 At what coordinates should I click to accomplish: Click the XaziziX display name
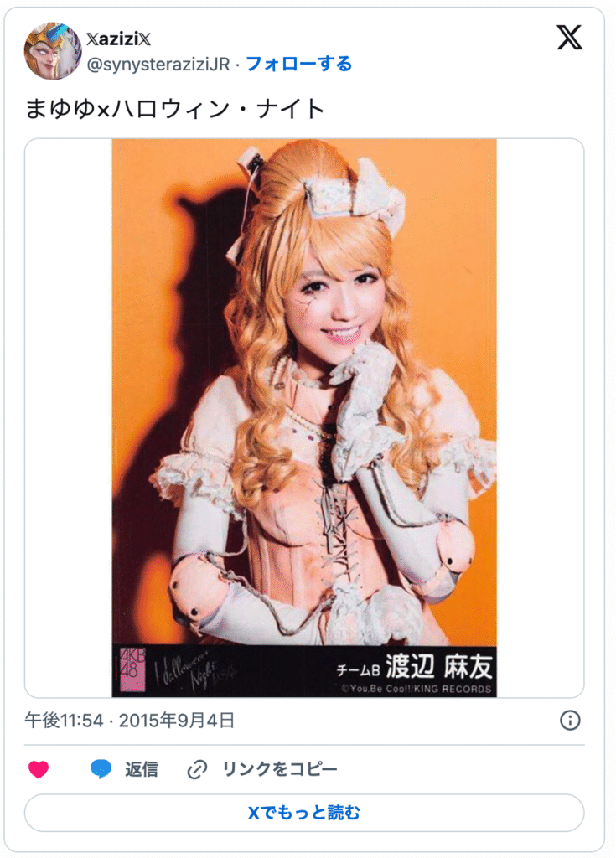(x=118, y=39)
